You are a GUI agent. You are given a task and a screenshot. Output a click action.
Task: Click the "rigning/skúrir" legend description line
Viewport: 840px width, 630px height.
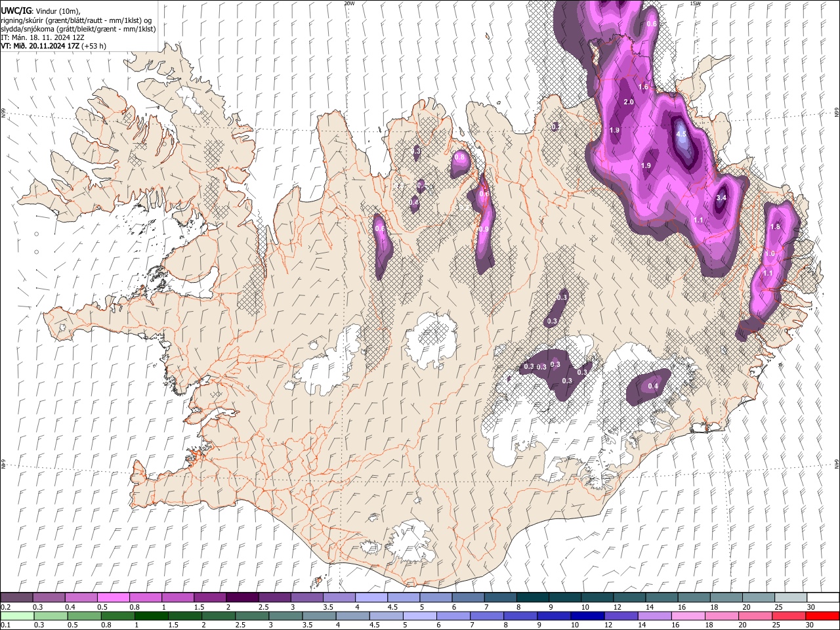click(76, 20)
